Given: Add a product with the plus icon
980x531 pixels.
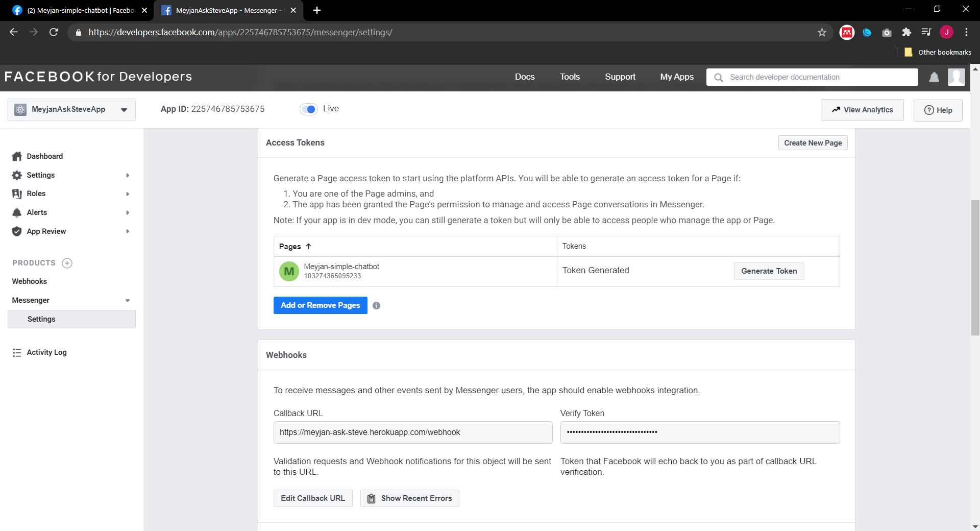Looking at the screenshot, I should point(67,263).
